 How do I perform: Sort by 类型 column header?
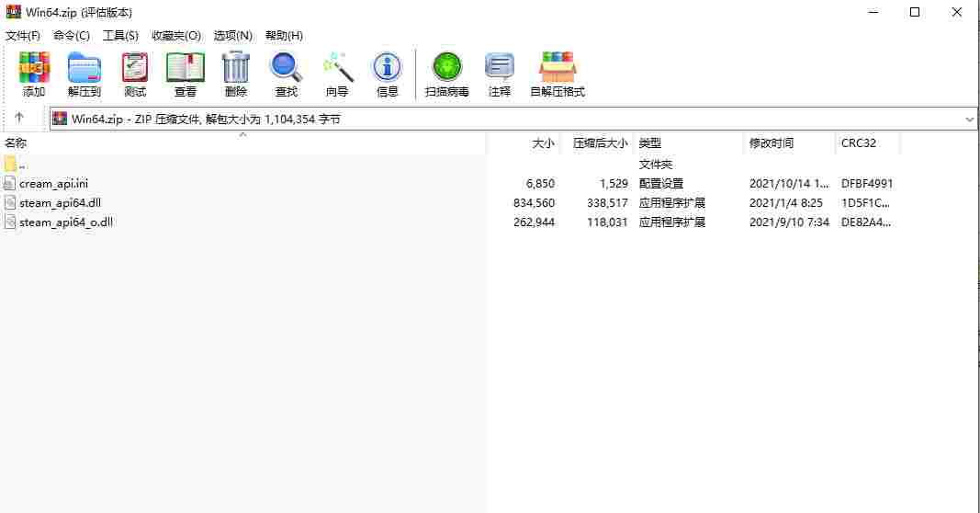[x=650, y=143]
